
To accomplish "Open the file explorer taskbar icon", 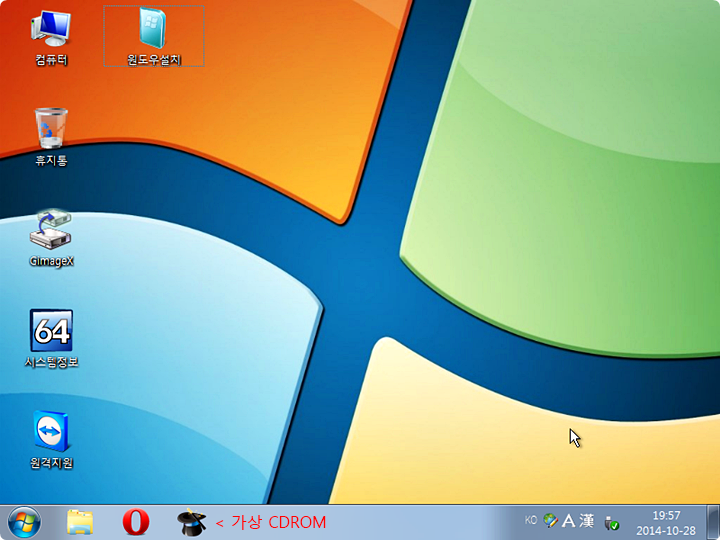I will point(80,522).
